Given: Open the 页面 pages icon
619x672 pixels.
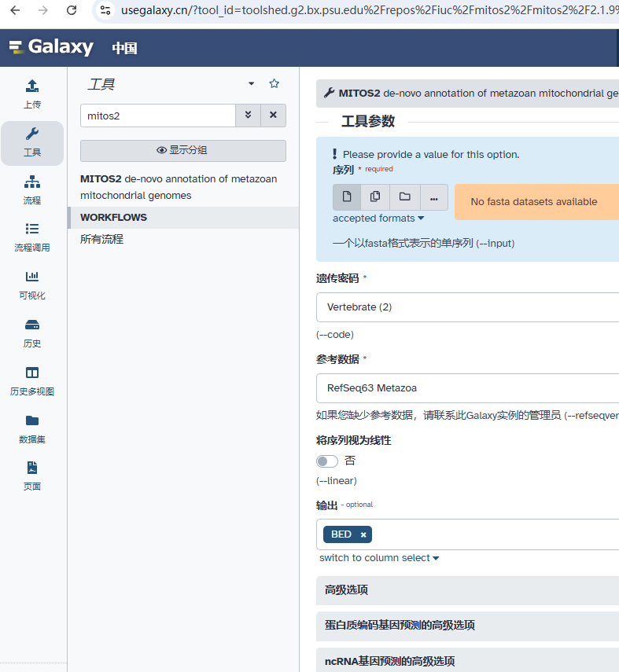Looking at the screenshot, I should (32, 476).
